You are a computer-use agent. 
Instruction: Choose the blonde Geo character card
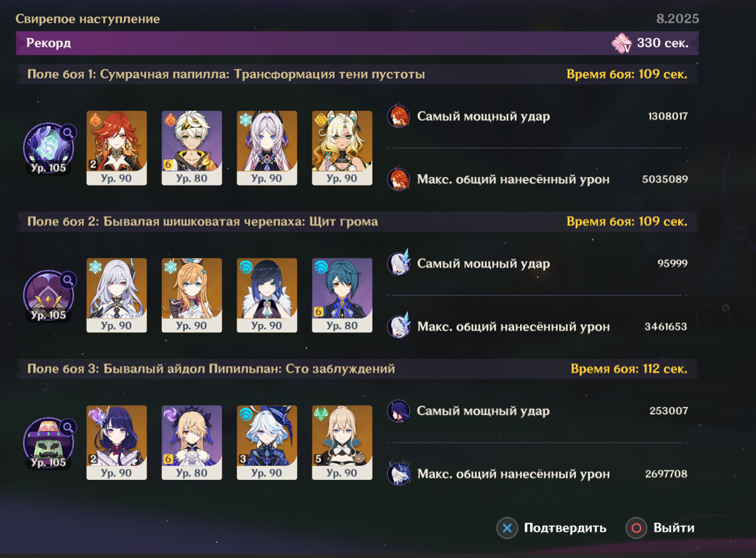[x=342, y=148]
